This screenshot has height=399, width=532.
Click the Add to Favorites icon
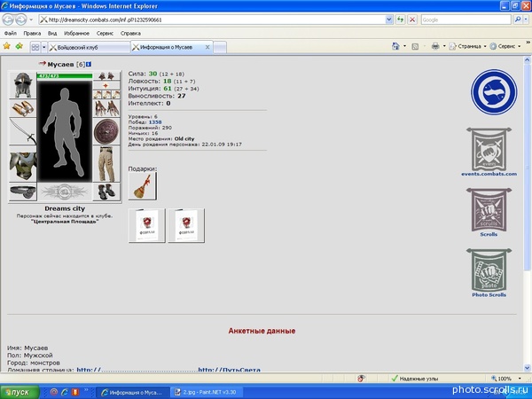pyautogui.click(x=19, y=46)
